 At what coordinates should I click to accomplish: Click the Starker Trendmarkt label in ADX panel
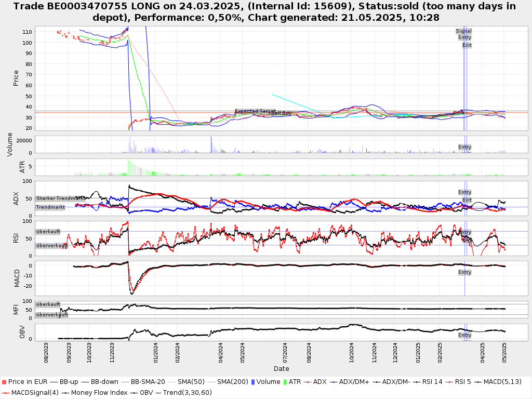[x=60, y=198]
